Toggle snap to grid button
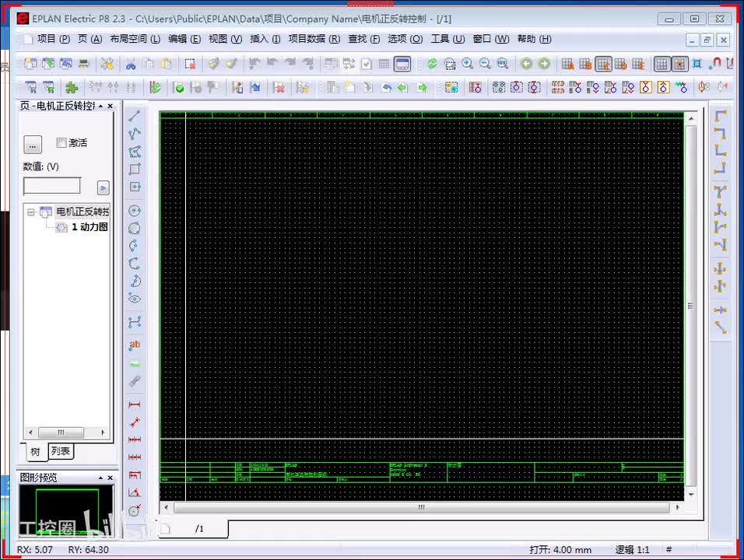The image size is (744, 560). click(679, 64)
